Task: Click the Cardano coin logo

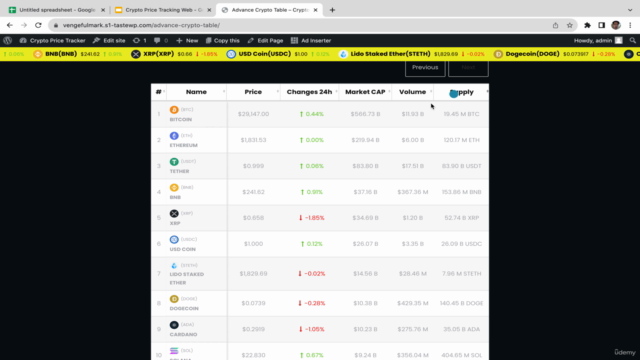Action: pyautogui.click(x=174, y=325)
